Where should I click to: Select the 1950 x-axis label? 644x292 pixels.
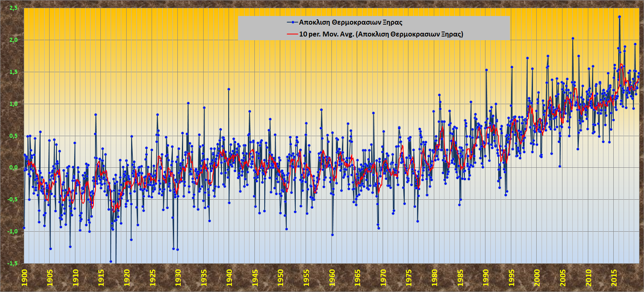[x=281, y=278]
